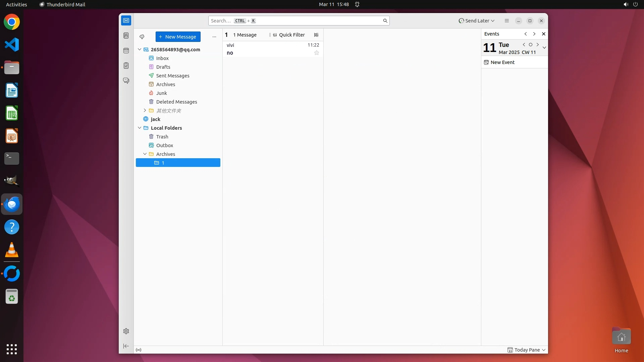Open folder pane options ellipsis menu
This screenshot has height=362, width=644.
214,37
